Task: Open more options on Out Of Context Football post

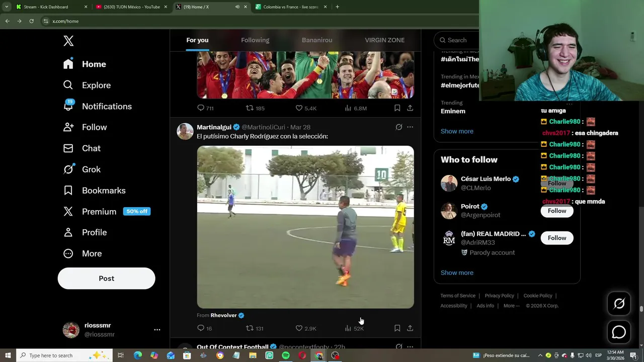Action: tap(410, 347)
